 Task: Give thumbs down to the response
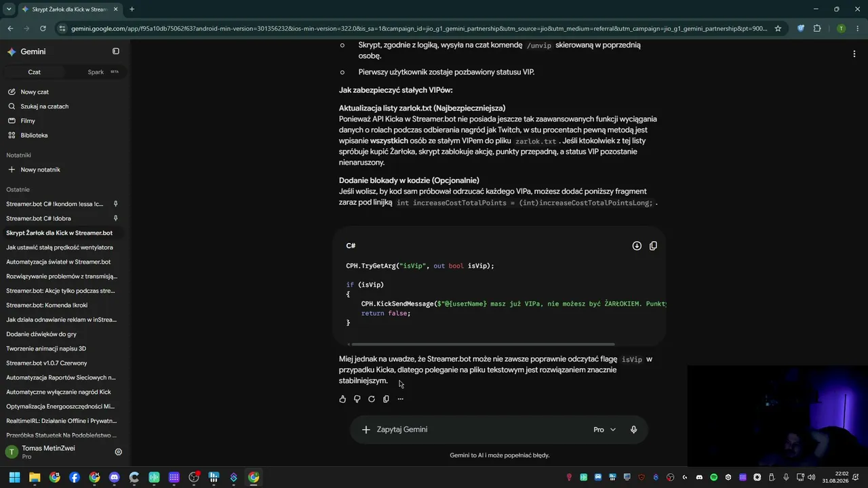pyautogui.click(x=357, y=399)
